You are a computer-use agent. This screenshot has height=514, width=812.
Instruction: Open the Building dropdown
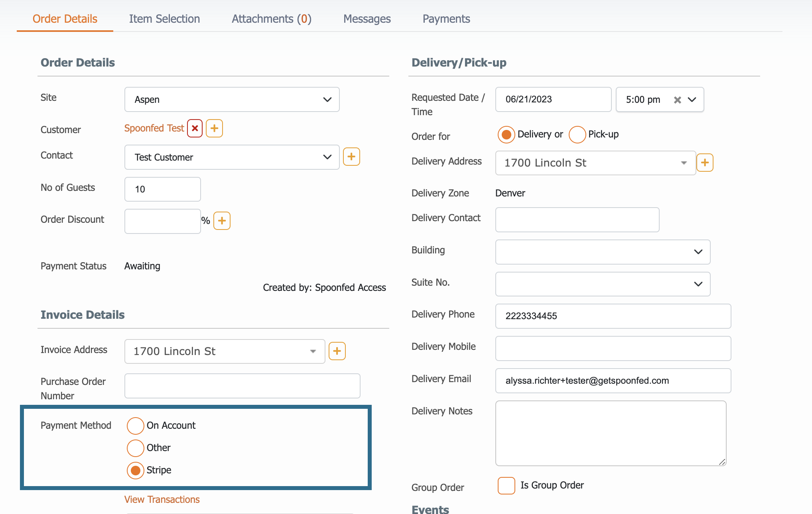click(x=603, y=252)
